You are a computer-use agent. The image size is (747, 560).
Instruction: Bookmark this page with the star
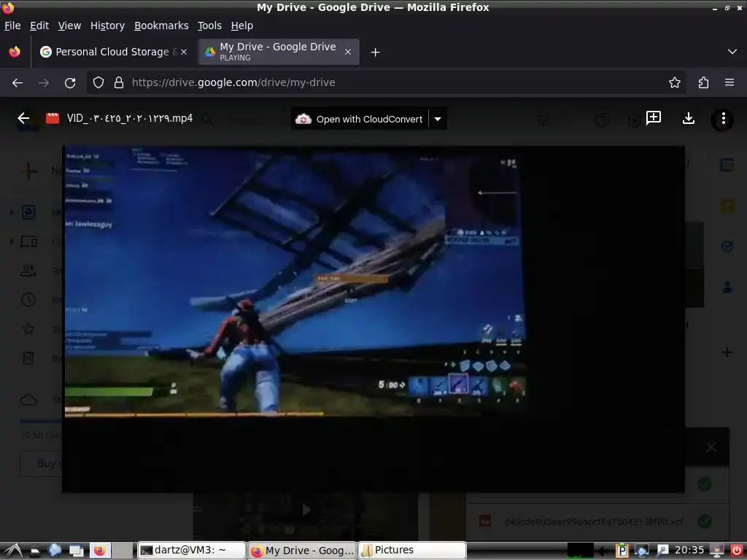click(675, 83)
